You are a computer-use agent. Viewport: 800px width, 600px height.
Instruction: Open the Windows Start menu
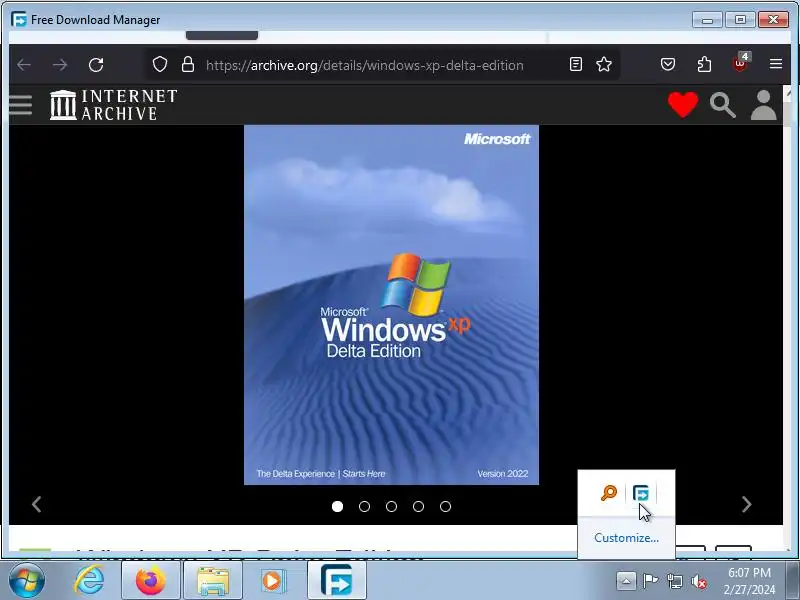coord(26,581)
